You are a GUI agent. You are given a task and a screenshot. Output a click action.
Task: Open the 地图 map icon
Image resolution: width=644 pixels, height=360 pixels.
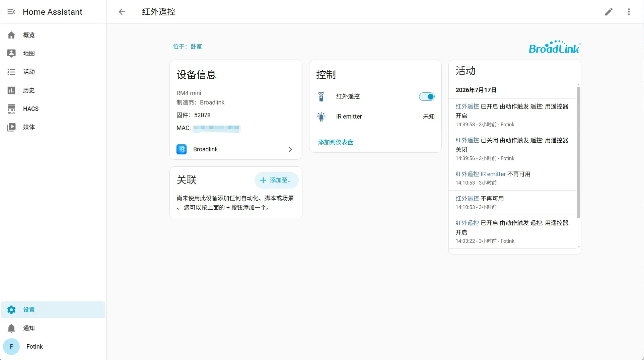(x=11, y=53)
